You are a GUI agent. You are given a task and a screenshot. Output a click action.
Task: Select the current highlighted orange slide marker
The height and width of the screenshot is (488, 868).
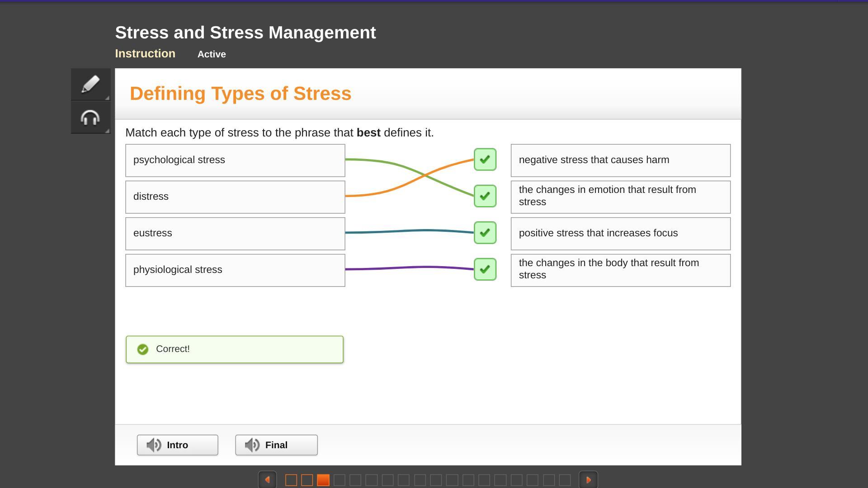[x=323, y=480]
